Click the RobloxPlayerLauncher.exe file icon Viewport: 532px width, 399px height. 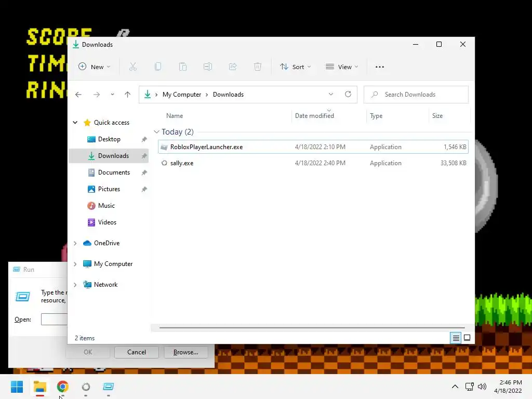[164, 147]
